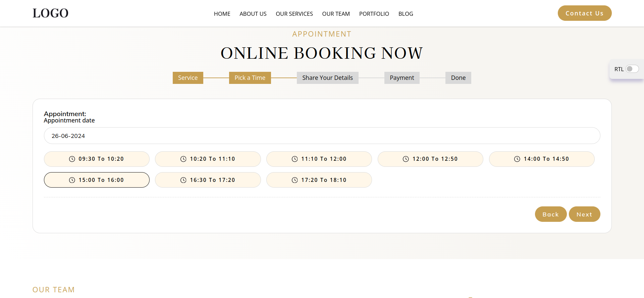Screen dimensions: 644x298
Task: Open OUR SERVICES in navigation menu
Action: pyautogui.click(x=294, y=14)
